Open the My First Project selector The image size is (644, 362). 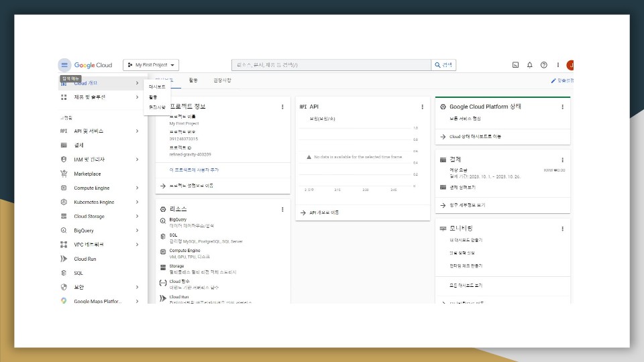click(151, 65)
